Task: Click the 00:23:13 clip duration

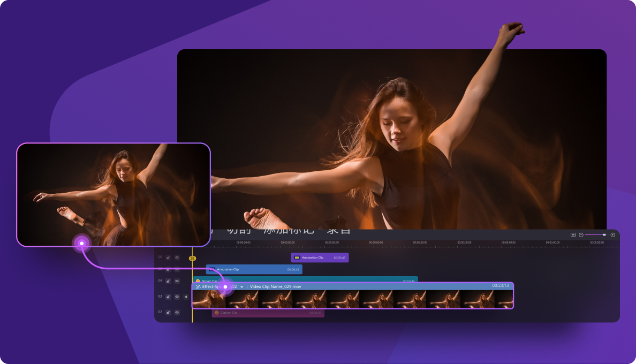Action: pyautogui.click(x=500, y=286)
